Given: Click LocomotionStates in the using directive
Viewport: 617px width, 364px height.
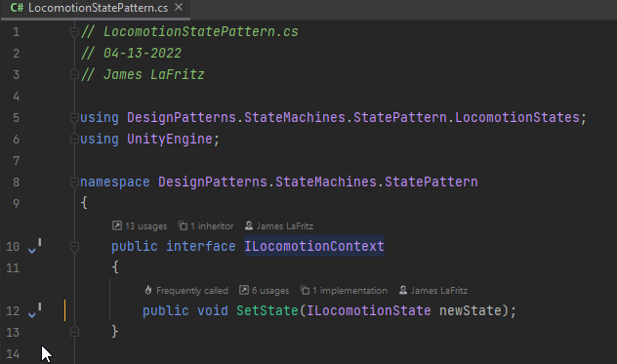Looking at the screenshot, I should [517, 117].
